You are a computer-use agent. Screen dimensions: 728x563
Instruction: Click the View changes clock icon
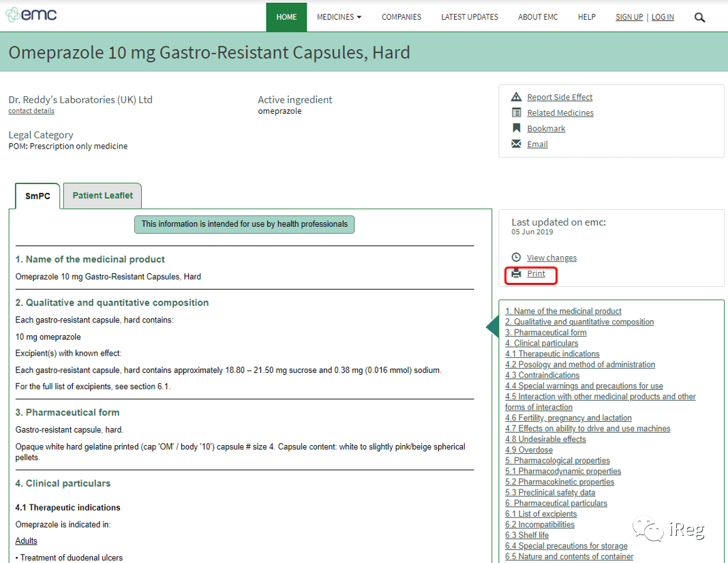[516, 257]
